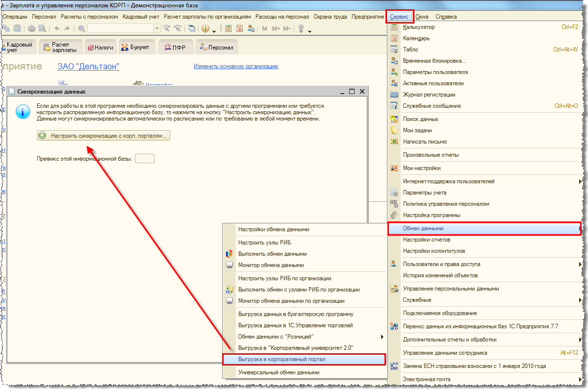Click the yellow Info help icon in the toolbar
The height and width of the screenshot is (390, 588).
pyautogui.click(x=205, y=28)
